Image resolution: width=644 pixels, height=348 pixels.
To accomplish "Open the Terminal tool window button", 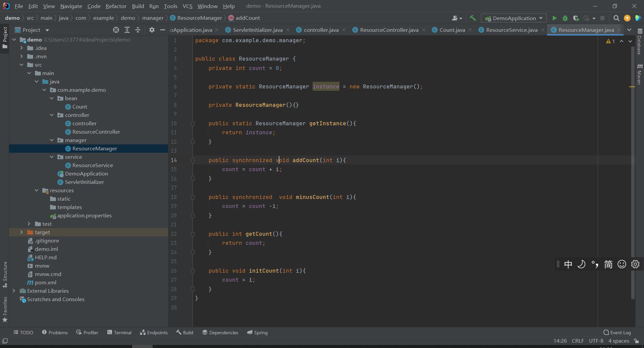I will 119,332.
